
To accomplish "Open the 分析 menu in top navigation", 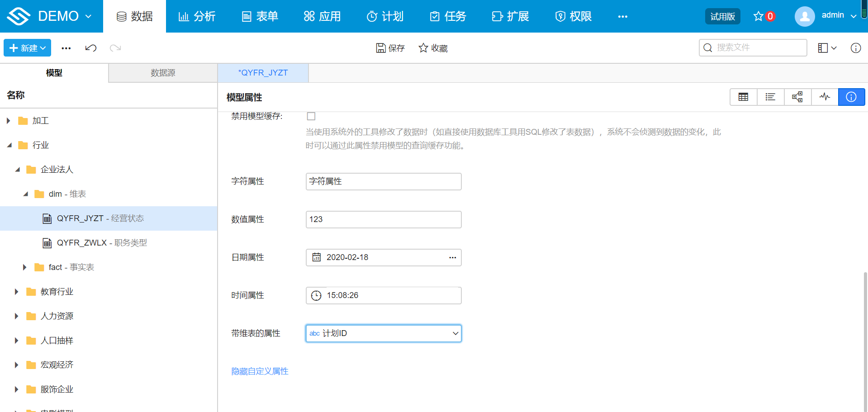I will 197,16.
